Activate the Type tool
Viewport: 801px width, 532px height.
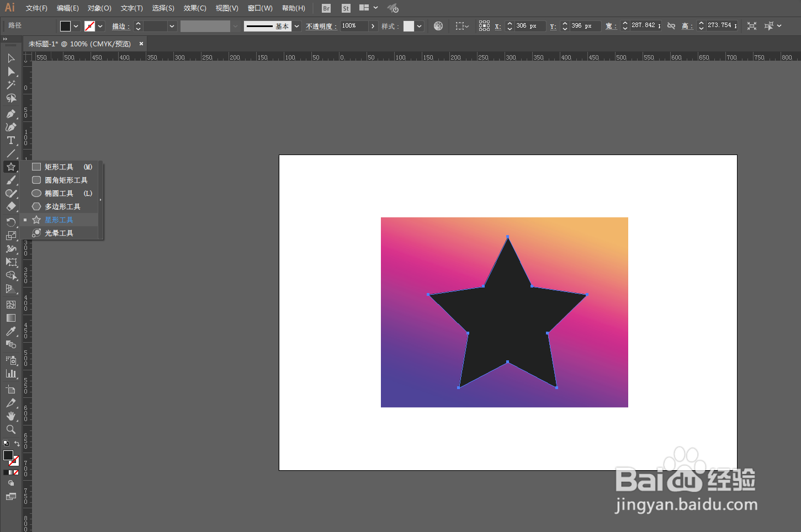coord(10,140)
